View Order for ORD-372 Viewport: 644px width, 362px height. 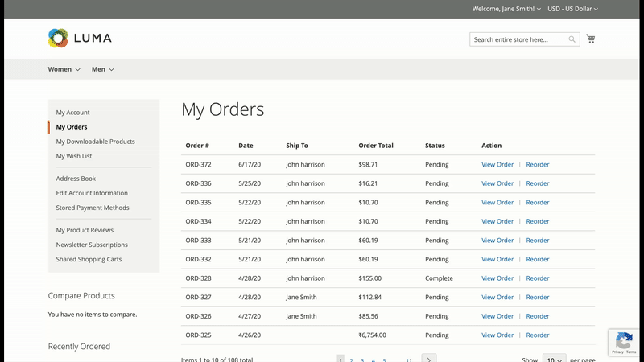pos(497,164)
